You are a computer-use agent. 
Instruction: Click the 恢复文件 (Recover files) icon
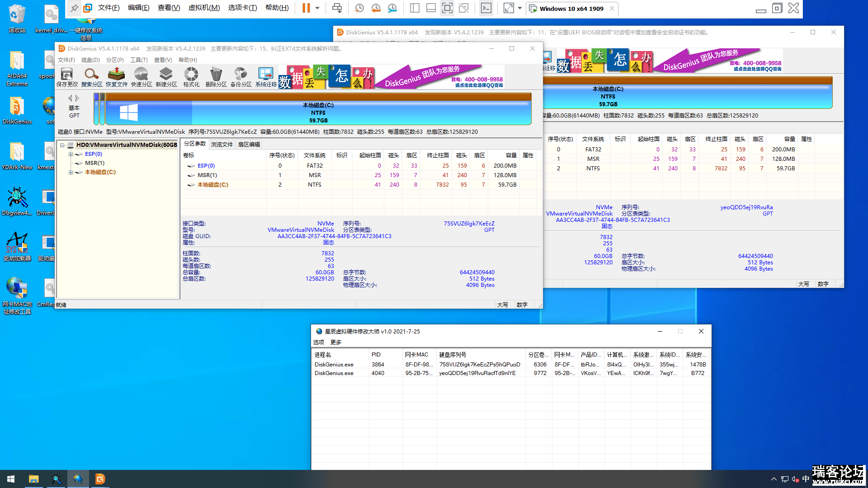click(117, 77)
